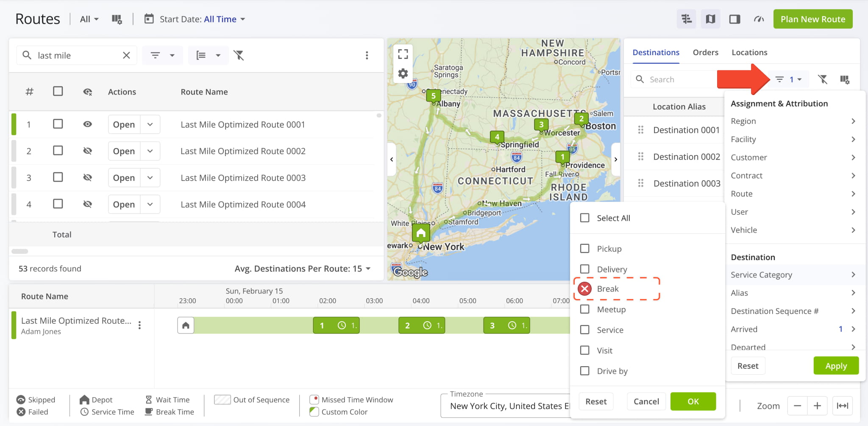Click the depot home icon on timeline
This screenshot has width=868, height=426.
point(186,325)
